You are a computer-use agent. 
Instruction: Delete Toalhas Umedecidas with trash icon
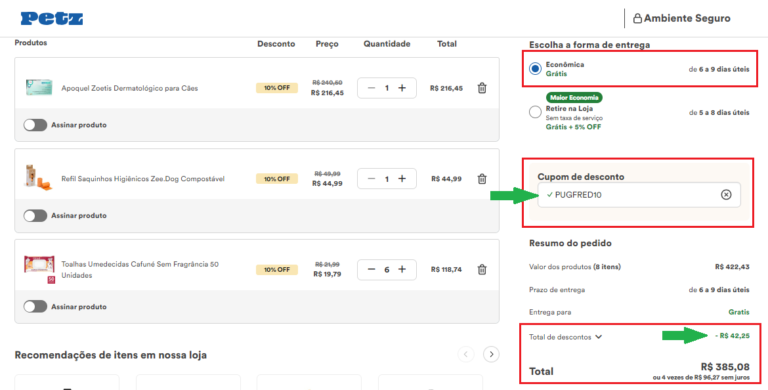pos(482,269)
